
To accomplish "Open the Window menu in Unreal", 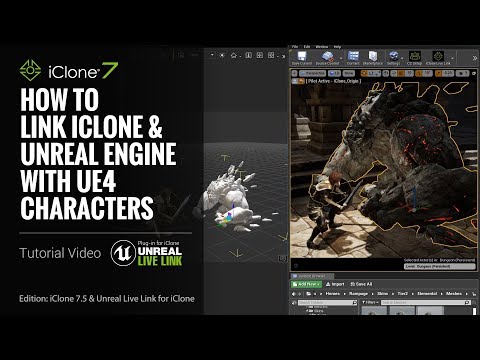I will click(322, 47).
